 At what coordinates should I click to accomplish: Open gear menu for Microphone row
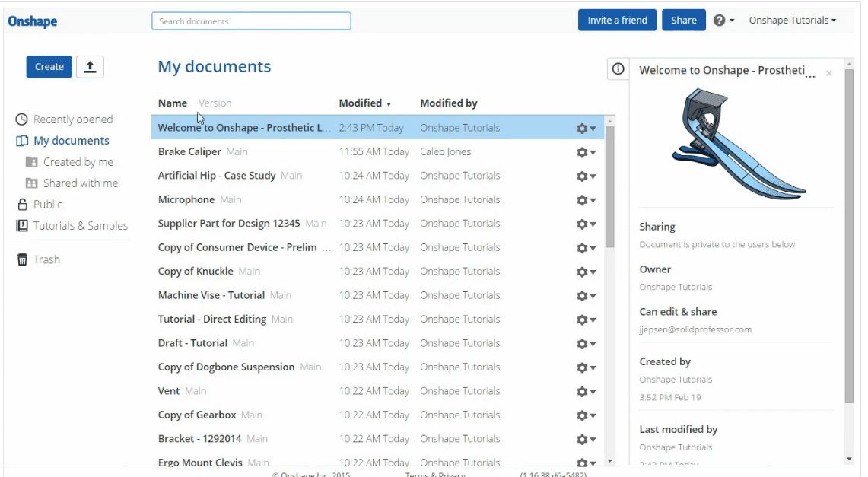pos(587,200)
